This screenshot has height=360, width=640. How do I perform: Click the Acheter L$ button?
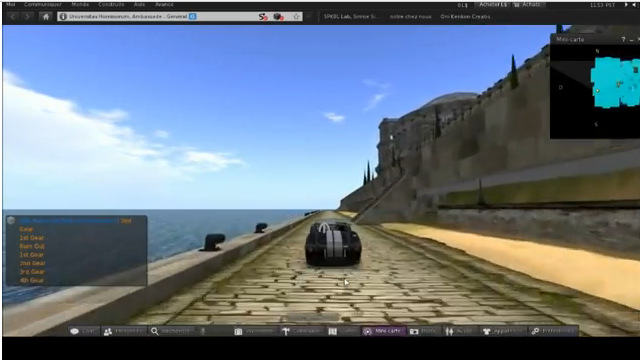[493, 4]
